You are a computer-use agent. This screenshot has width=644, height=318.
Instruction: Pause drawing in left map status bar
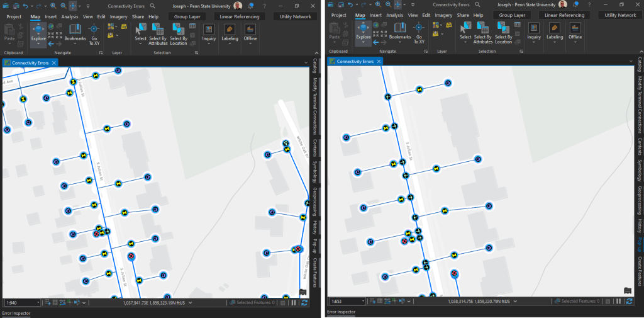point(293,302)
